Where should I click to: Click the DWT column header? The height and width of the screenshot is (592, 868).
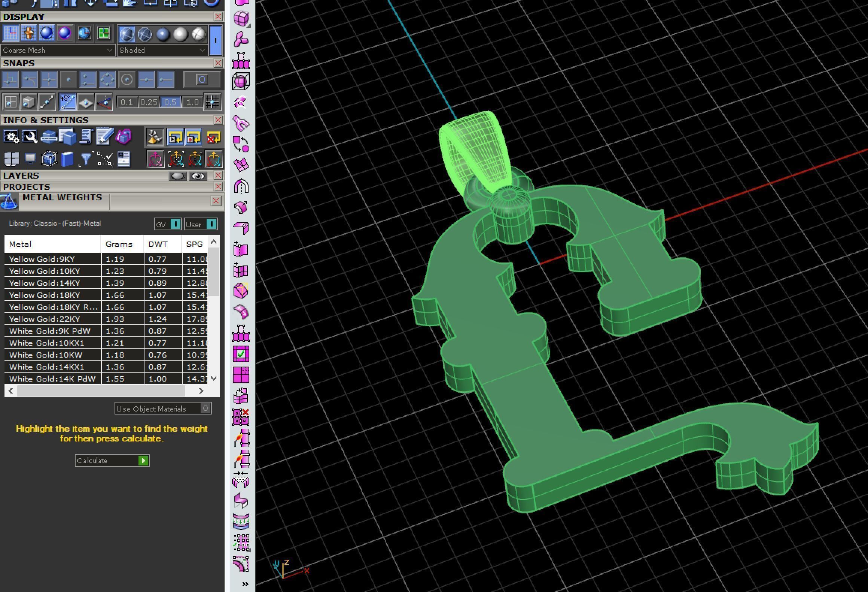[162, 244]
